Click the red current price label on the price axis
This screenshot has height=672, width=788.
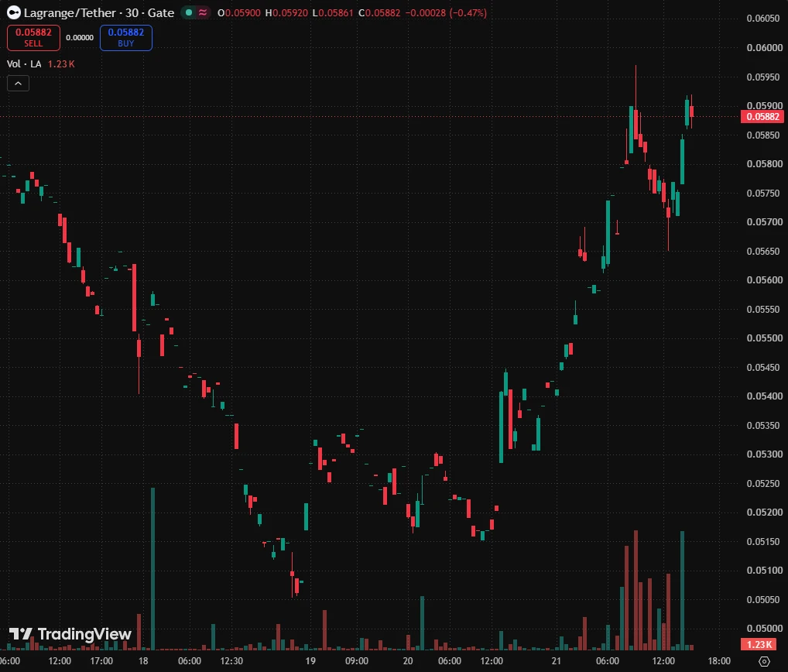pyautogui.click(x=762, y=117)
